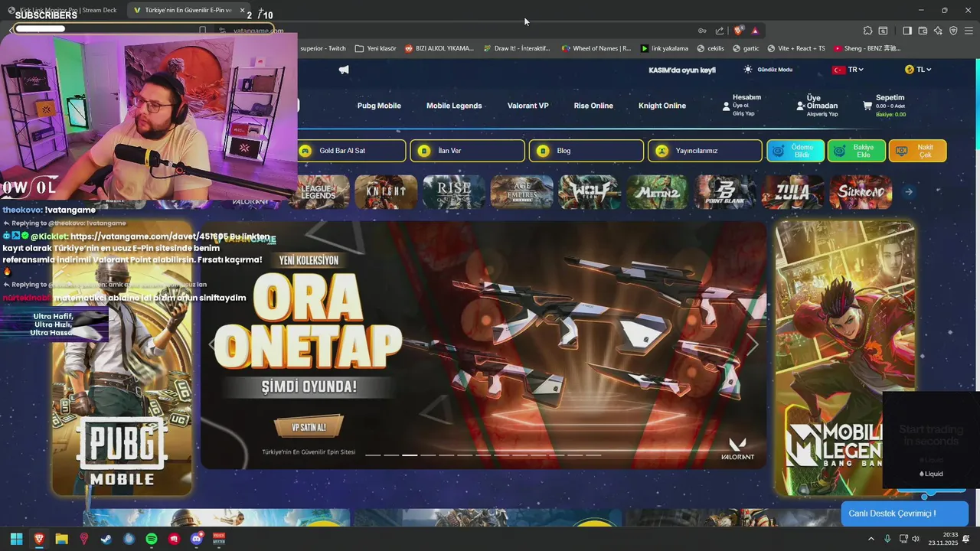This screenshot has width=980, height=551.
Task: Select Silkroad game thumbnail
Action: (861, 192)
